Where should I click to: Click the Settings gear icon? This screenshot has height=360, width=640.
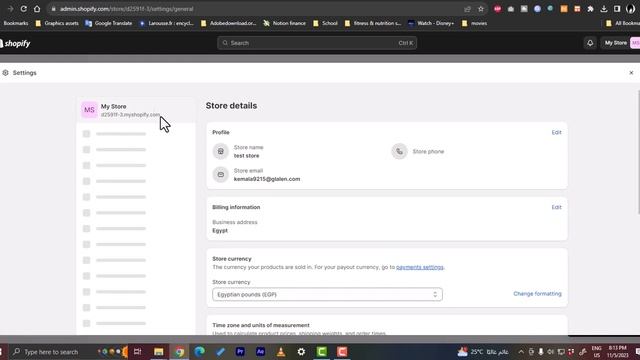click(5, 73)
